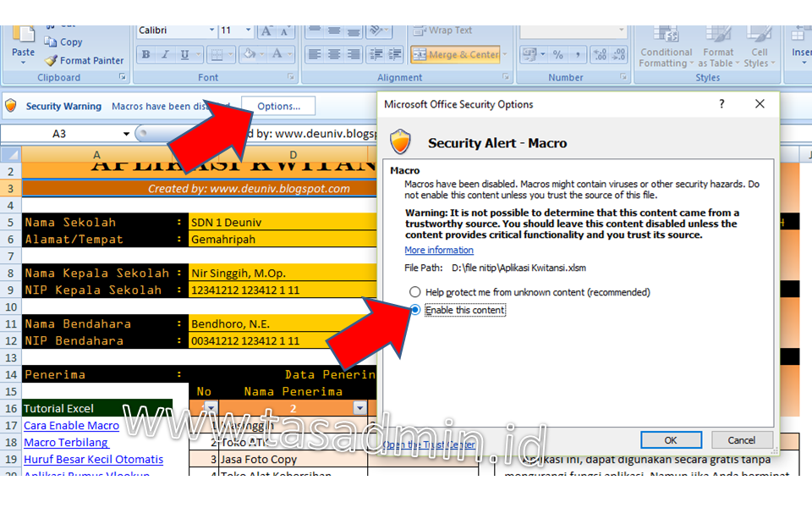The height and width of the screenshot is (508, 812).
Task: Toggle Wrap Text
Action: (x=442, y=30)
